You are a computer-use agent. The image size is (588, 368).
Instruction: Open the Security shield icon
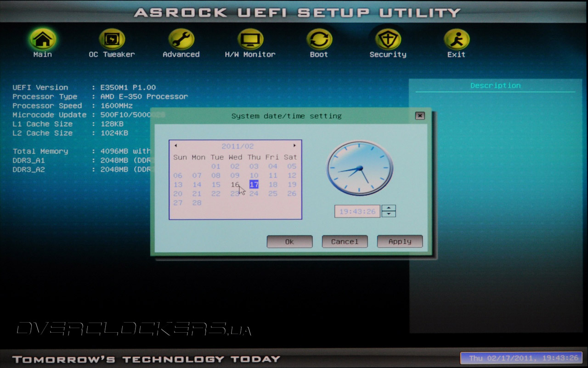click(x=388, y=39)
